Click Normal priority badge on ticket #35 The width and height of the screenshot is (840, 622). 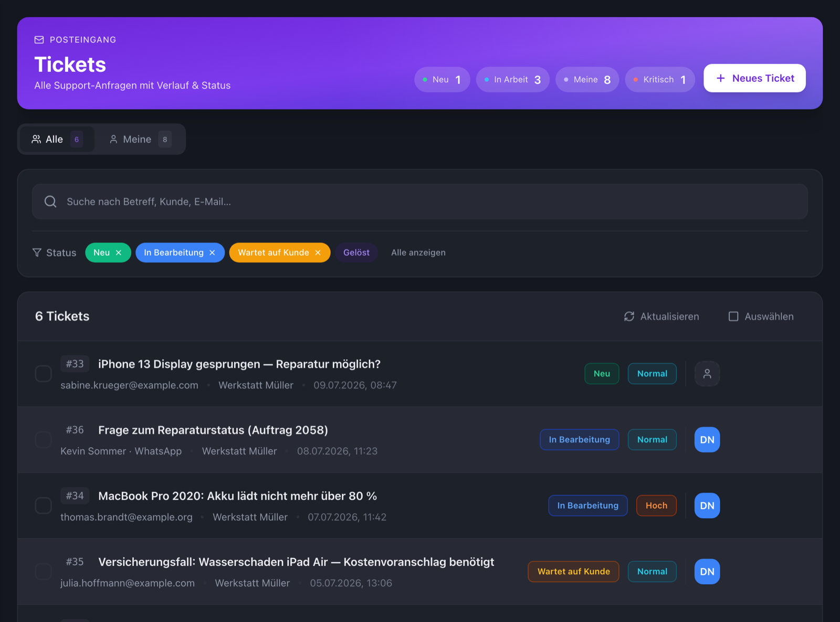[652, 572]
